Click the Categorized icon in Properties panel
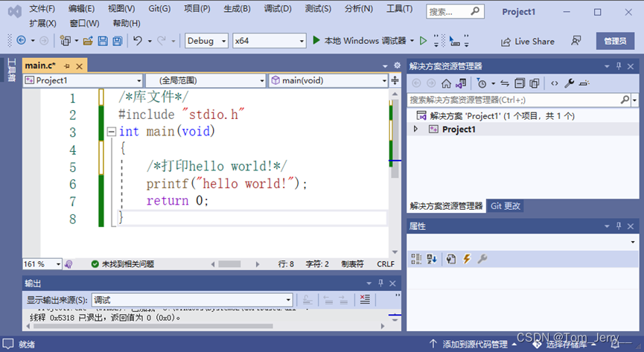Screen dimensions: 644x352 [x=416, y=259]
